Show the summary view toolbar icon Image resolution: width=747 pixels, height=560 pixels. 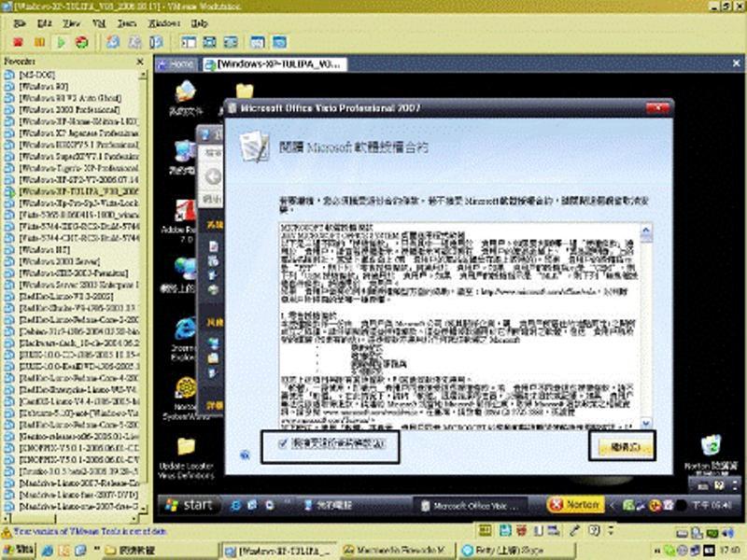pos(258,42)
